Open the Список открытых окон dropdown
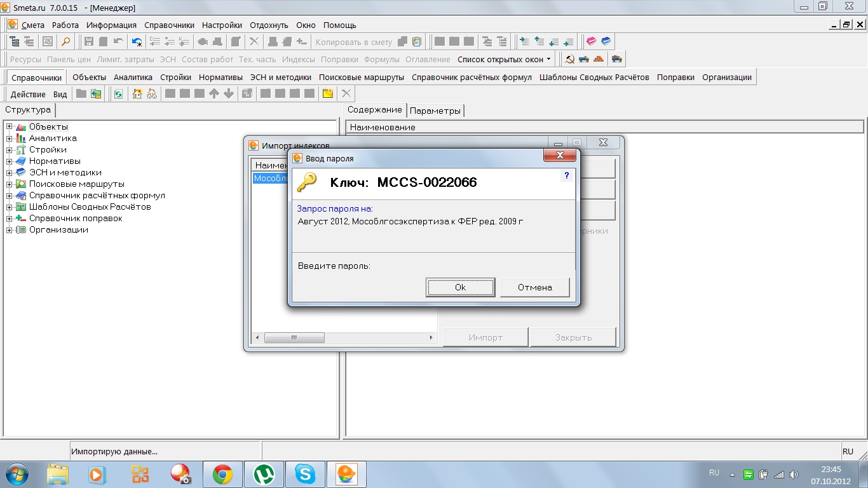 505,59
